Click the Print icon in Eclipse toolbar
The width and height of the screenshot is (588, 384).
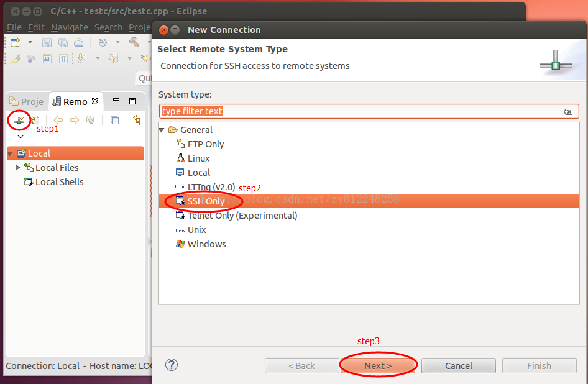click(x=79, y=42)
